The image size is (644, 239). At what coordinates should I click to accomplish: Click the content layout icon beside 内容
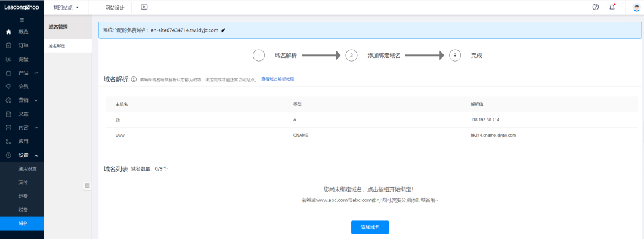pos(8,127)
